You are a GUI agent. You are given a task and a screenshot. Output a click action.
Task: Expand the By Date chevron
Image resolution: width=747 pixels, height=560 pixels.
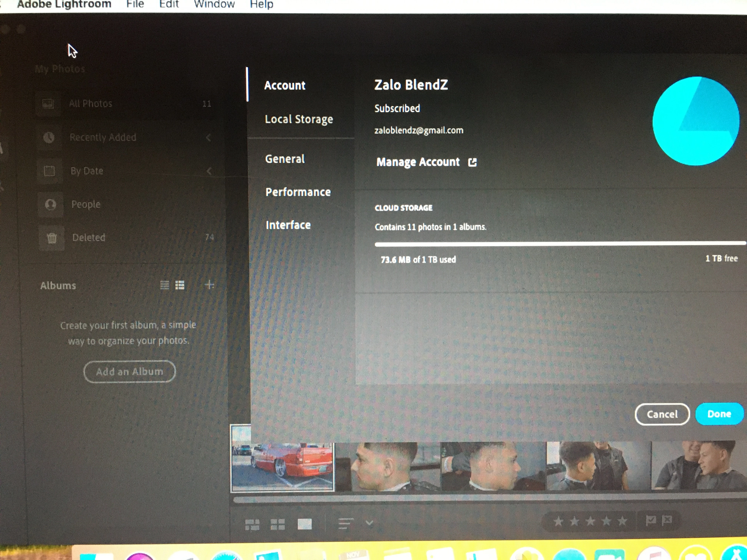(x=209, y=171)
